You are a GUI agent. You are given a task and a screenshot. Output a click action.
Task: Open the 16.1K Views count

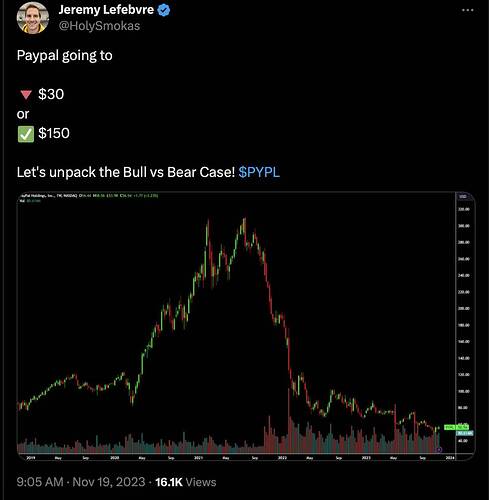(x=186, y=482)
